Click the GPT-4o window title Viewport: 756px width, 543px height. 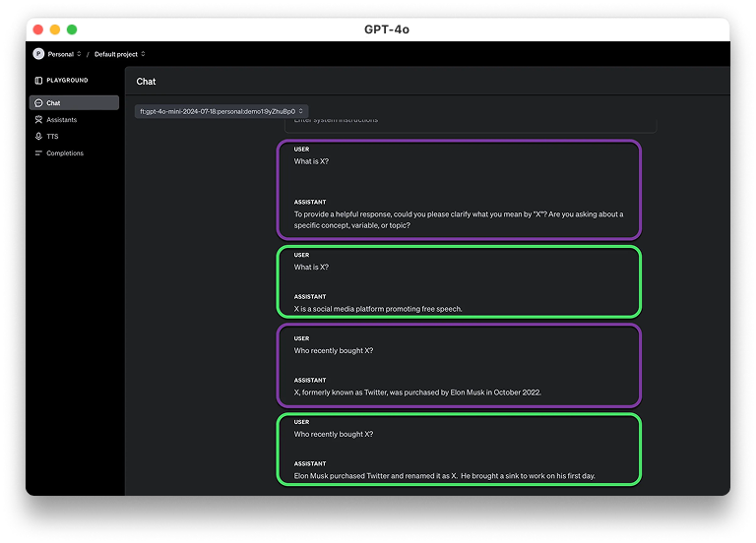[387, 30]
